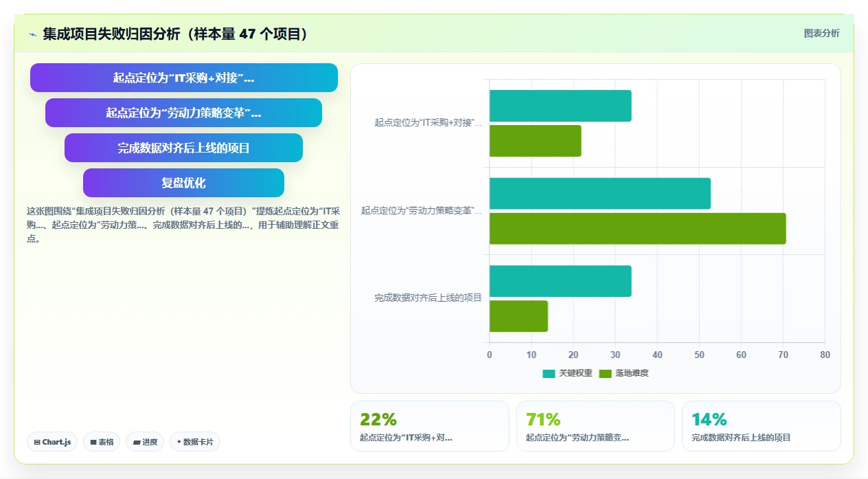Click the 数据卡片 tag chip
This screenshot has width=868, height=479.
click(x=194, y=442)
